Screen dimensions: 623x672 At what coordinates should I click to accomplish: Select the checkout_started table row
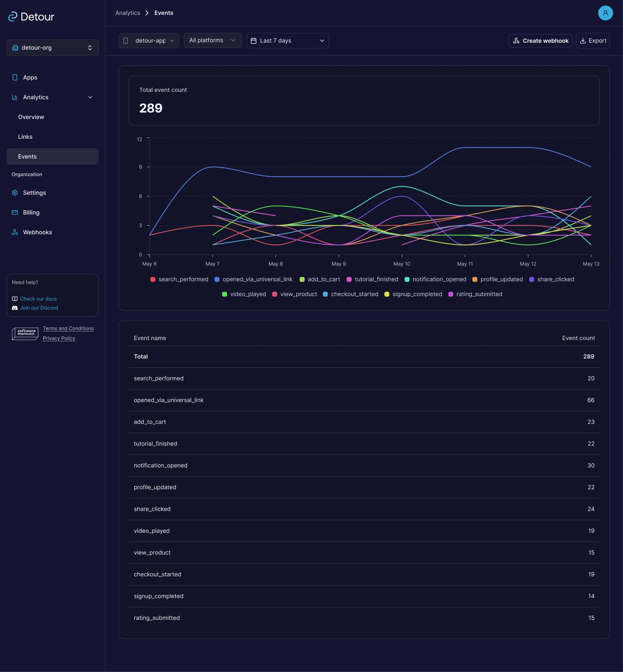tap(364, 575)
